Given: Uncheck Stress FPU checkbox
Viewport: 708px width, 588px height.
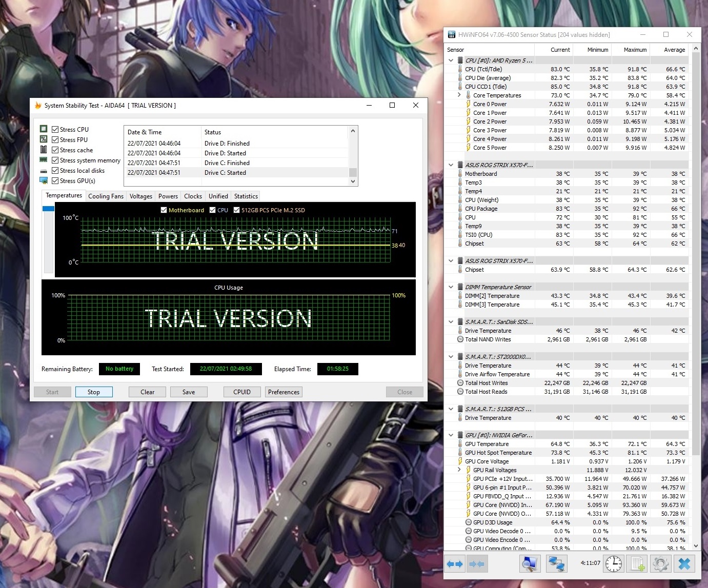Looking at the screenshot, I should [x=55, y=140].
